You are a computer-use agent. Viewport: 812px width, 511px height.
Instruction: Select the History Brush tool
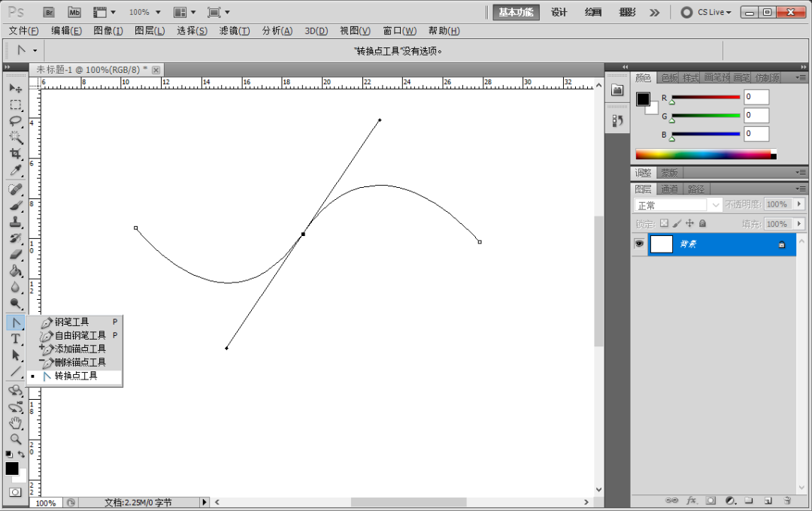16,238
